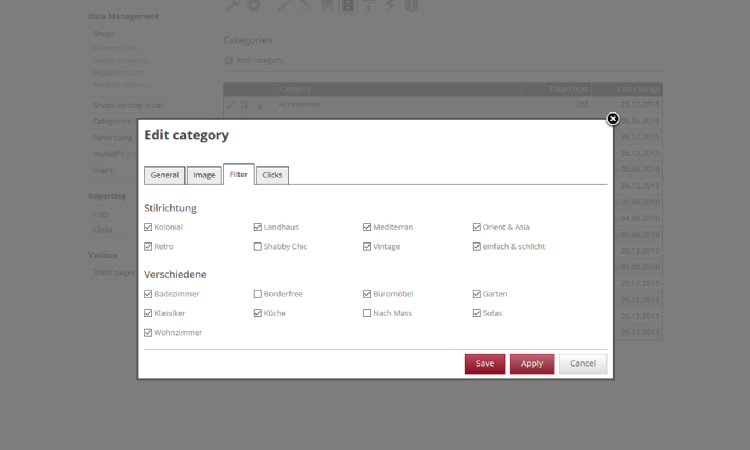750x450 pixels.
Task: Go to the Clicks tab
Action: click(x=272, y=175)
